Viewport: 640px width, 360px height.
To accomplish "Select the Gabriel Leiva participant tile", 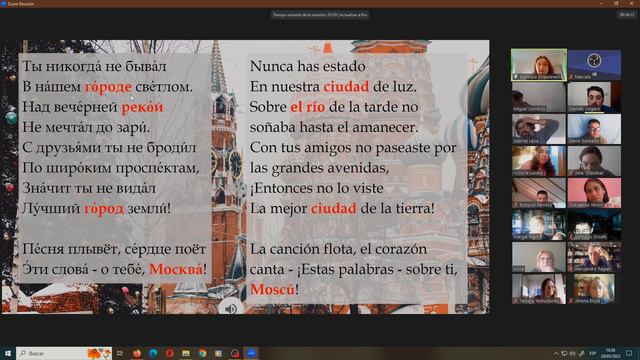I will (539, 129).
